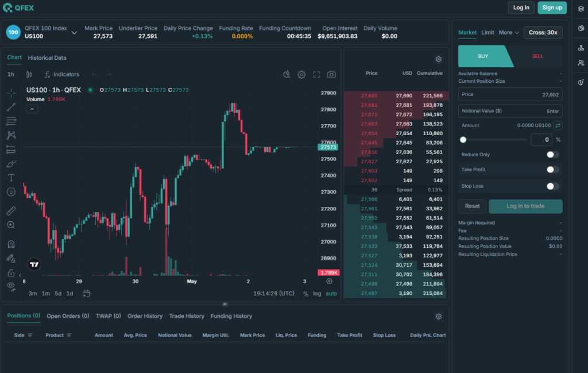The height and width of the screenshot is (373, 588).
Task: Toggle stay-in-drawing-mode pencil lock
Action: pos(11,259)
